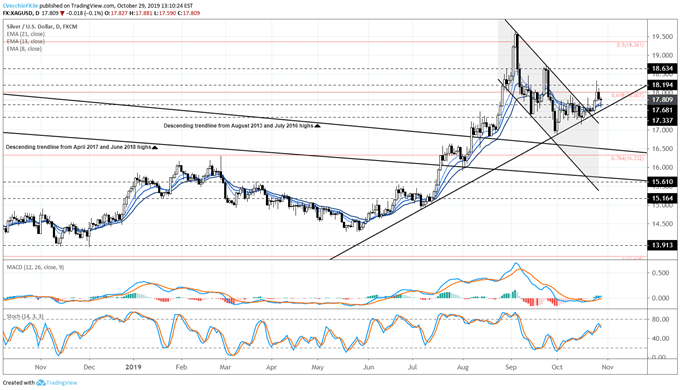Click the Stoch (14, 3, 3) label

[25, 317]
